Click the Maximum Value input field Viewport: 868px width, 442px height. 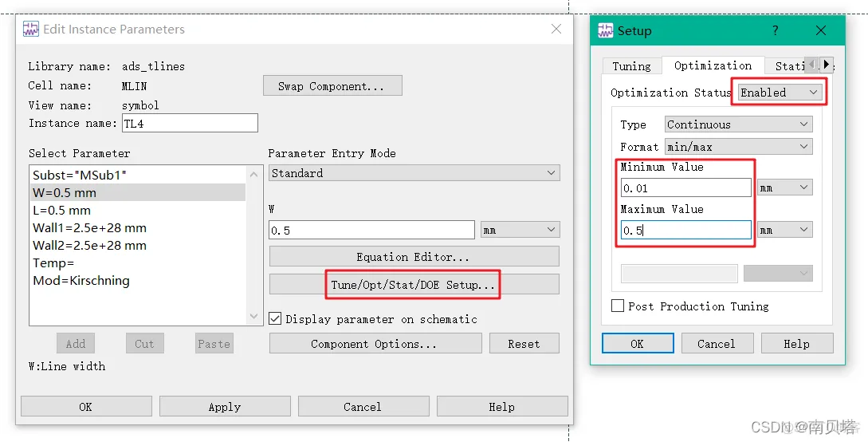686,230
